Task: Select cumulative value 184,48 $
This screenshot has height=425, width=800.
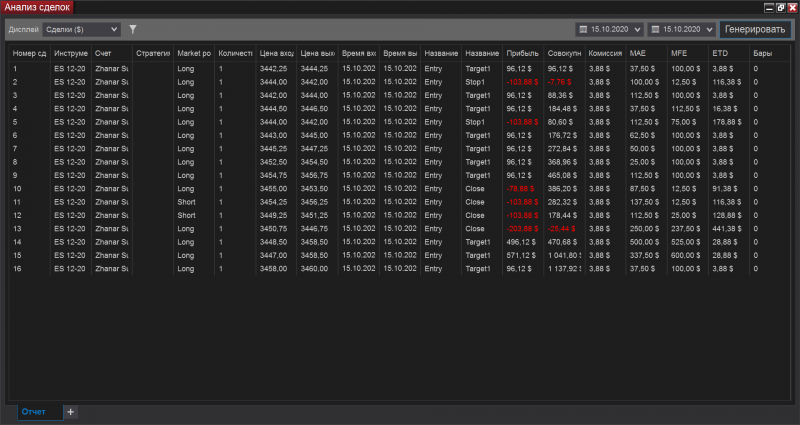Action: 562,109
